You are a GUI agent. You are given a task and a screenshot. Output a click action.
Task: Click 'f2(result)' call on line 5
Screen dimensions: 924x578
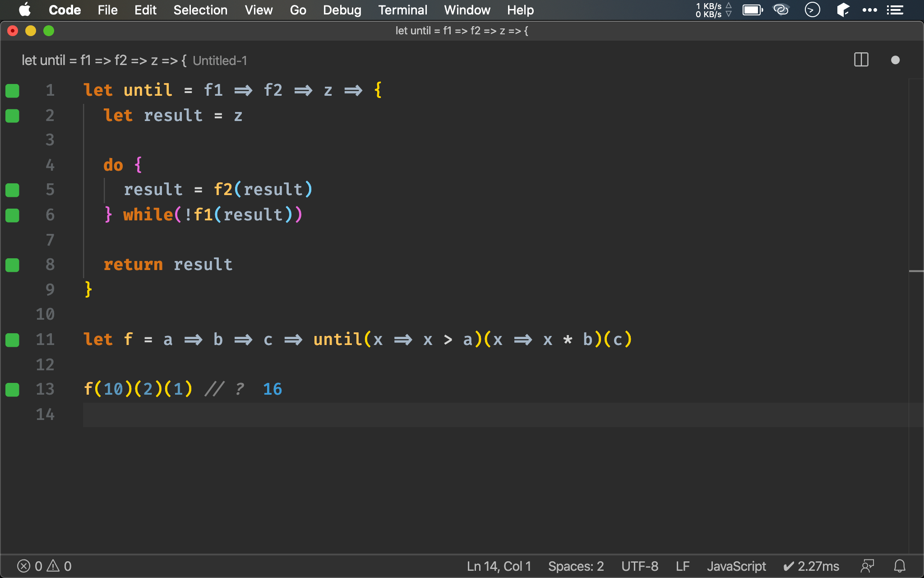(x=263, y=189)
